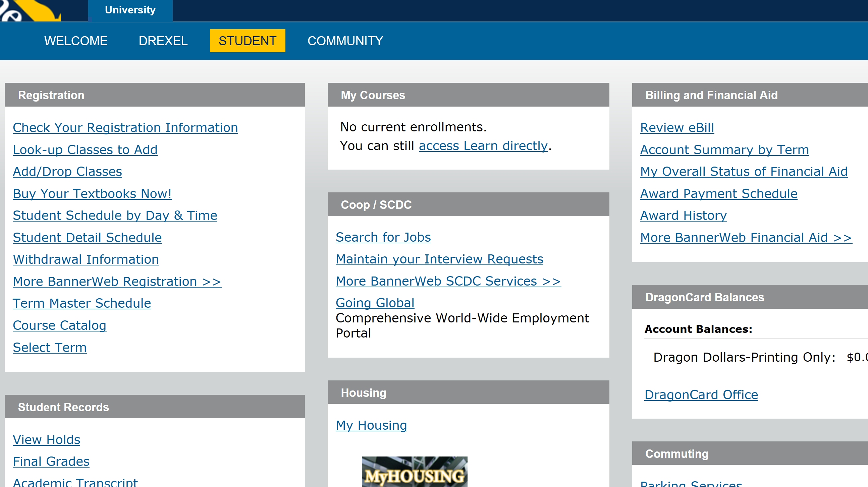Open the DragonCard Office link
Image resolution: width=868 pixels, height=487 pixels.
[x=701, y=395]
